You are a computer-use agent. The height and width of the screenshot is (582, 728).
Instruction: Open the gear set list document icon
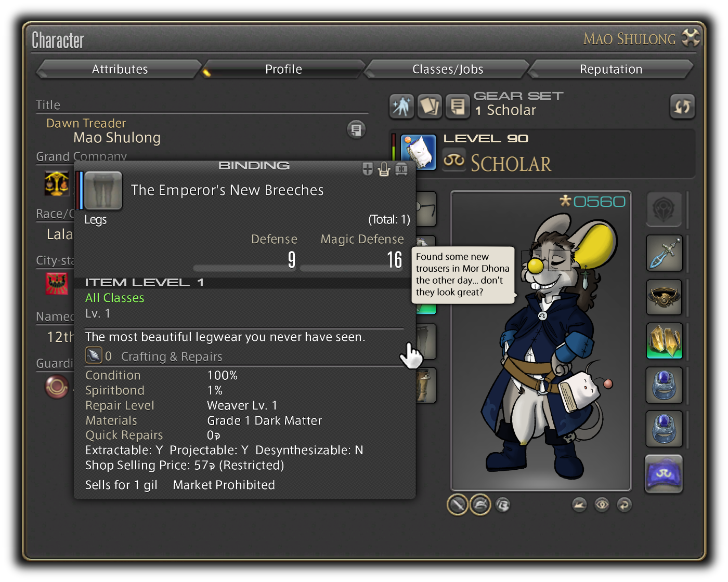(x=457, y=107)
